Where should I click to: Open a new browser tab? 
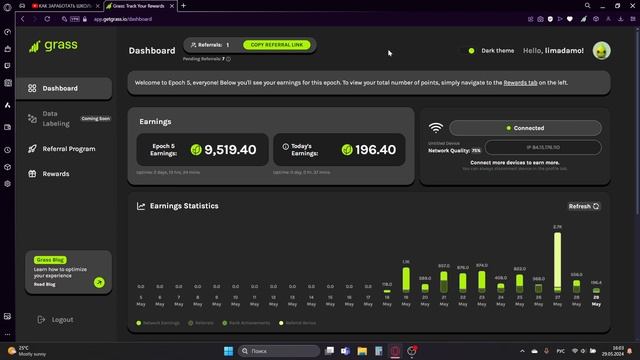tap(183, 6)
